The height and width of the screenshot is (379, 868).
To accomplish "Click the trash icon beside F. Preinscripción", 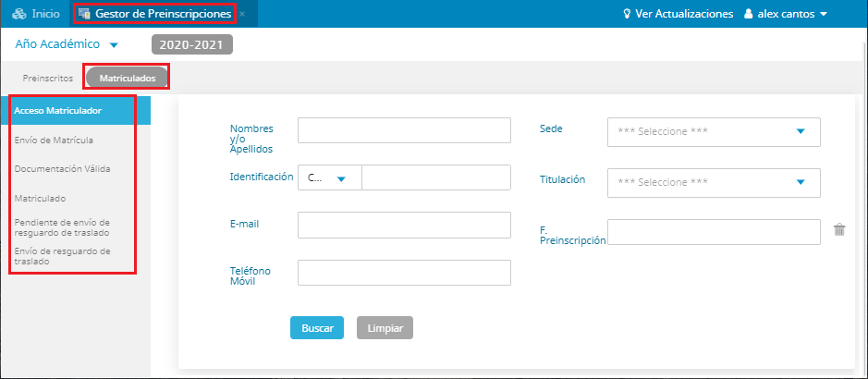I will tap(839, 230).
